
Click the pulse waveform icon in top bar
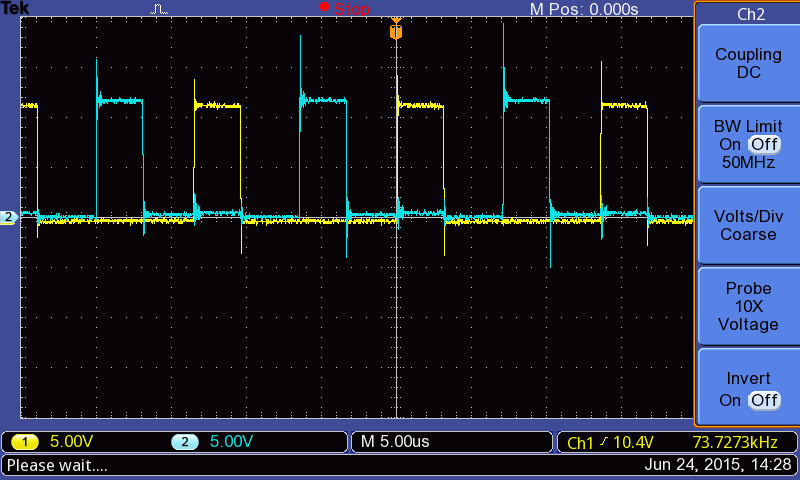pos(159,9)
